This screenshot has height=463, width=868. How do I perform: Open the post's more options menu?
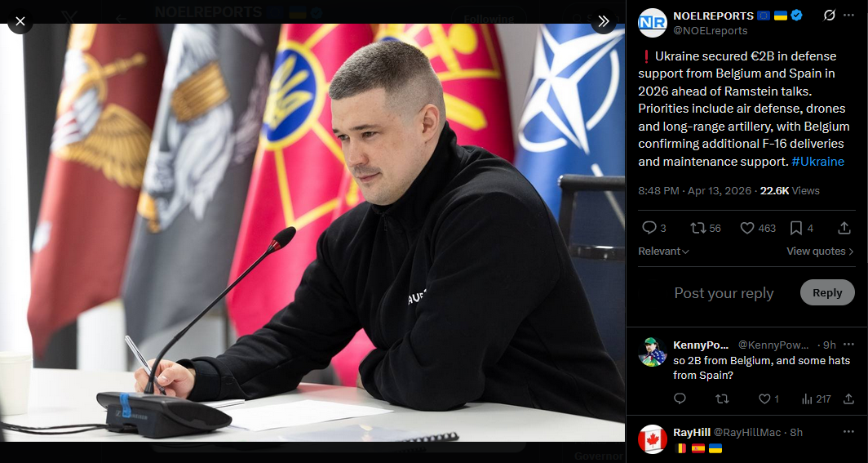click(848, 16)
